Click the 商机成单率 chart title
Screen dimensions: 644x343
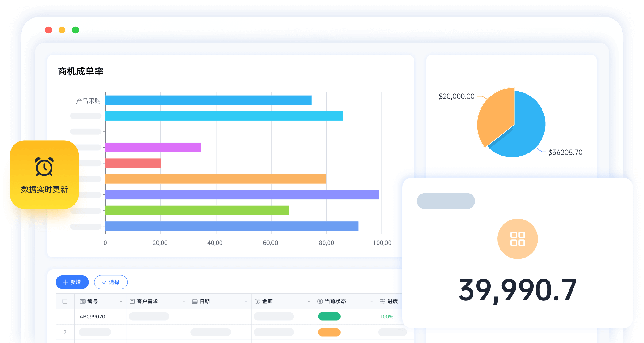point(81,71)
